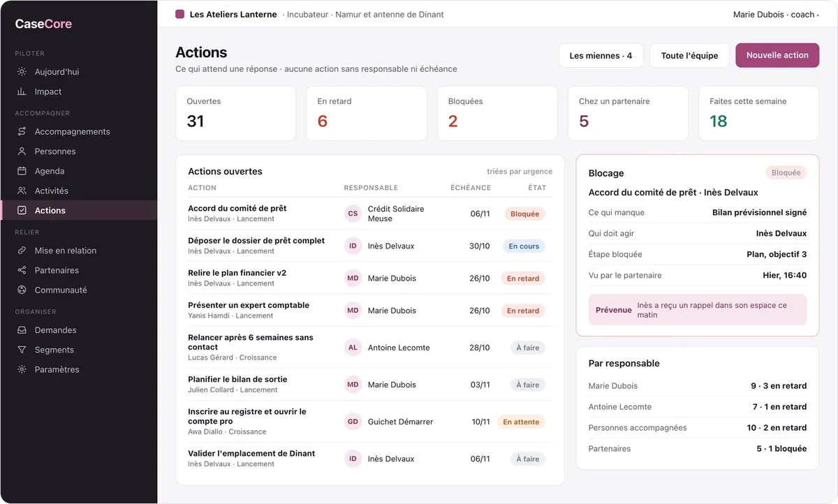
Task: Click the Impact bar chart icon
Action: (x=22, y=91)
